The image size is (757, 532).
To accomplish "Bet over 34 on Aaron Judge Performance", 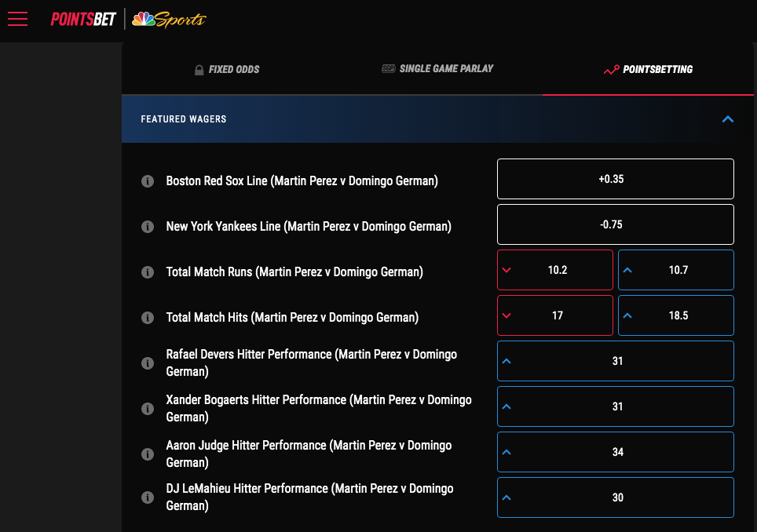I will (x=615, y=452).
